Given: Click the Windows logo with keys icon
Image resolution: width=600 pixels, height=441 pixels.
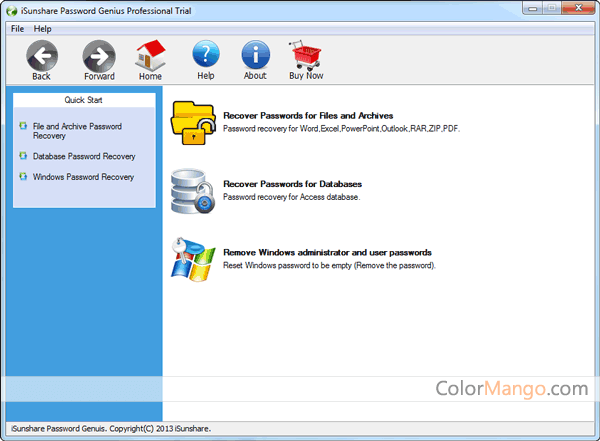Looking at the screenshot, I should 192,260.
